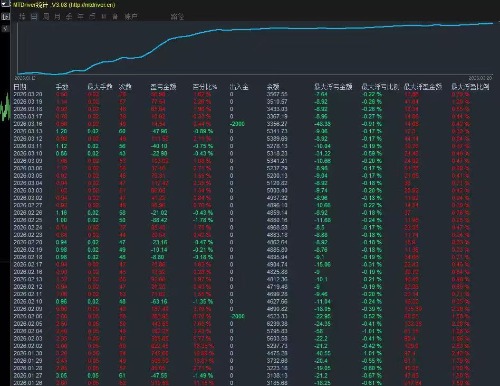
Task: Click the -2000 withdrawal in the 2026.03.16 row
Action: click(237, 124)
